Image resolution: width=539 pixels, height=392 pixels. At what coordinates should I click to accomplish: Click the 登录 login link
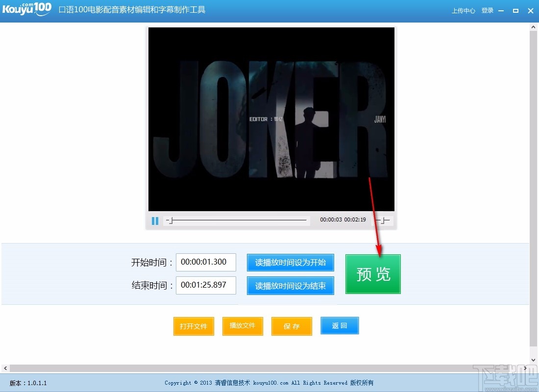488,11
